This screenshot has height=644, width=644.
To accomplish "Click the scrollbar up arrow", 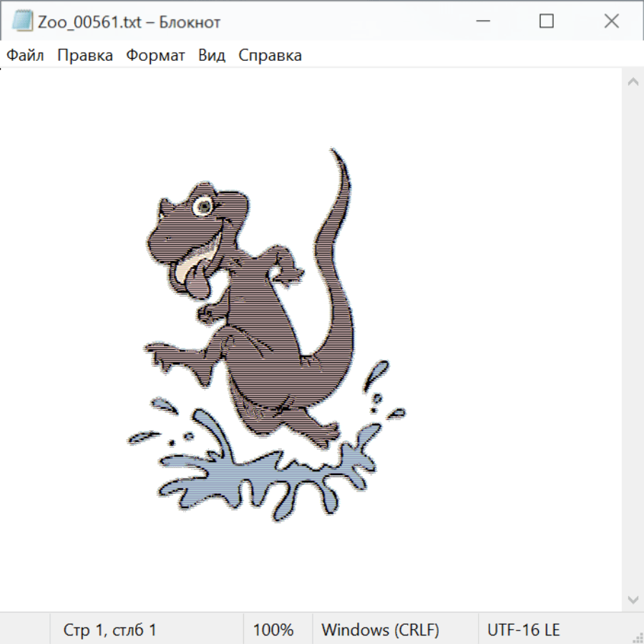I will pyautogui.click(x=633, y=82).
